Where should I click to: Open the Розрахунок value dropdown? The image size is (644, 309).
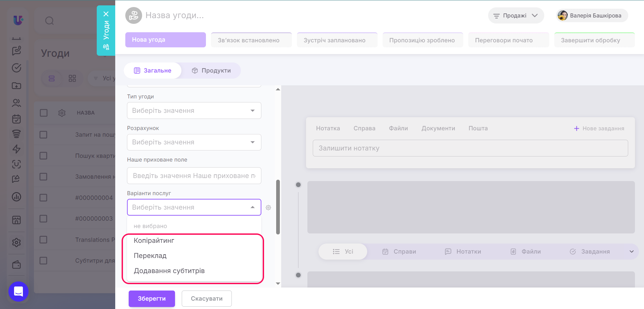tap(194, 142)
